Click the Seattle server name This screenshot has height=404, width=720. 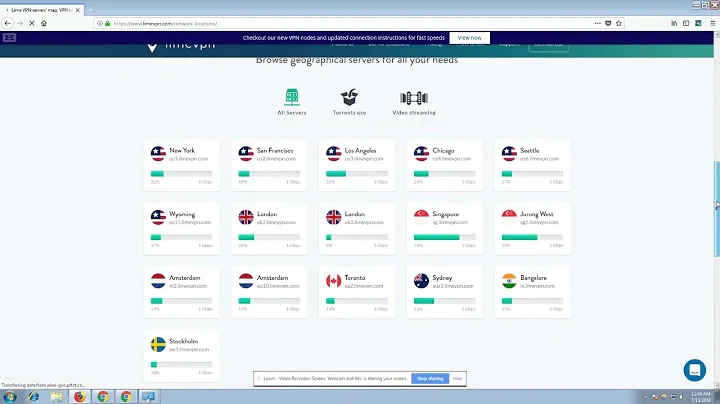pos(529,150)
